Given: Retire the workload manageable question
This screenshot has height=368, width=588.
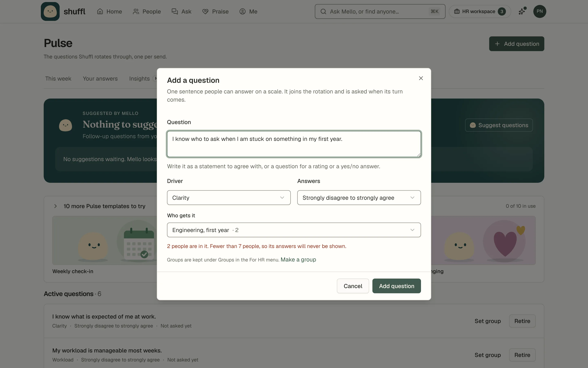Looking at the screenshot, I should (522, 355).
